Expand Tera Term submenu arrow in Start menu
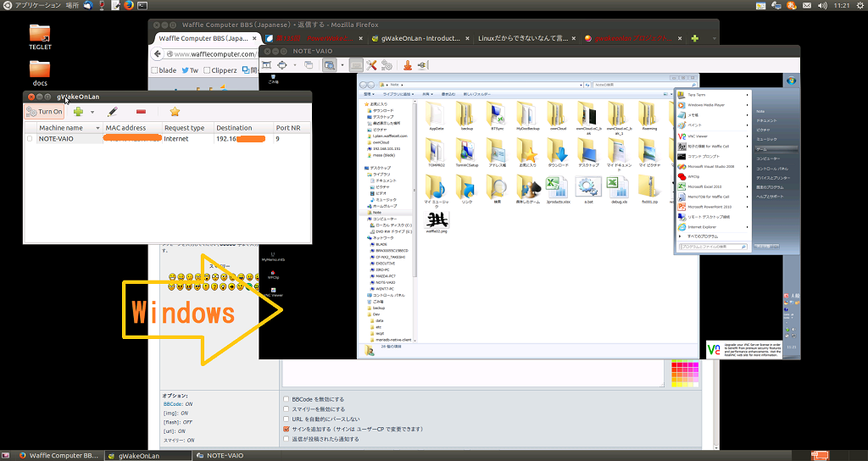 [x=747, y=95]
